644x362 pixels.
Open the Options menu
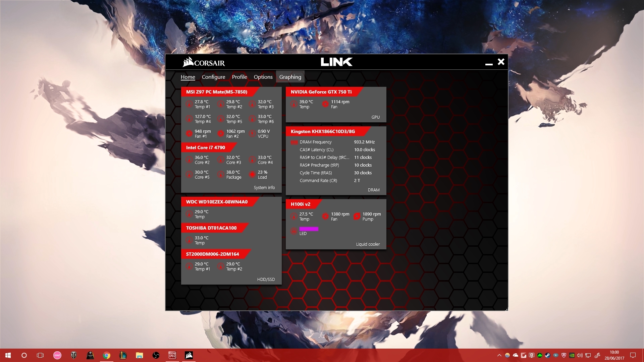(x=263, y=77)
